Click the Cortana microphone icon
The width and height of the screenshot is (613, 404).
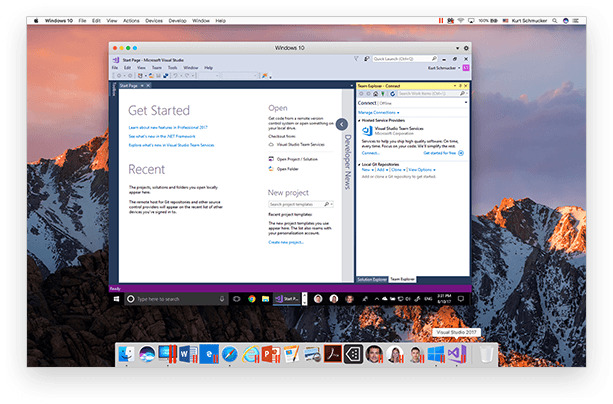coord(222,299)
